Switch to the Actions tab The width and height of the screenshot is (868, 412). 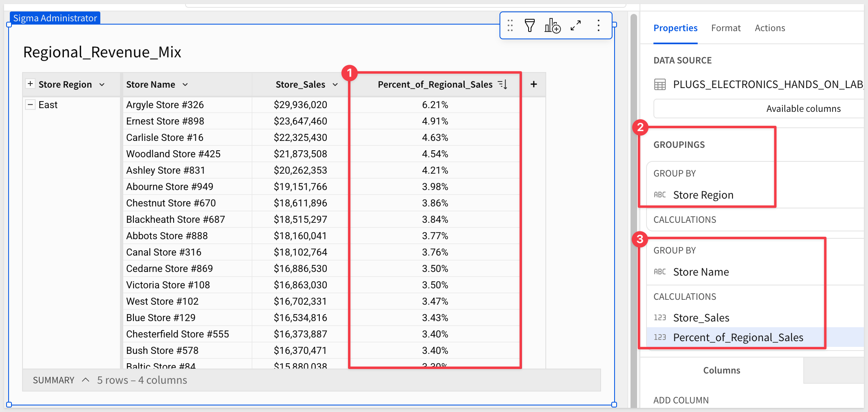770,28
